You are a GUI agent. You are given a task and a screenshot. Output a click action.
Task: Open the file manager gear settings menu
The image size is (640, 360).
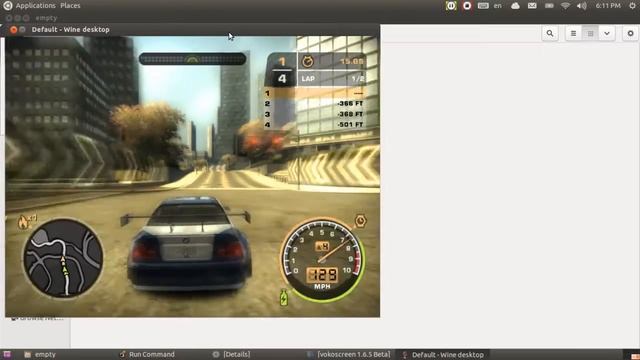(631, 33)
